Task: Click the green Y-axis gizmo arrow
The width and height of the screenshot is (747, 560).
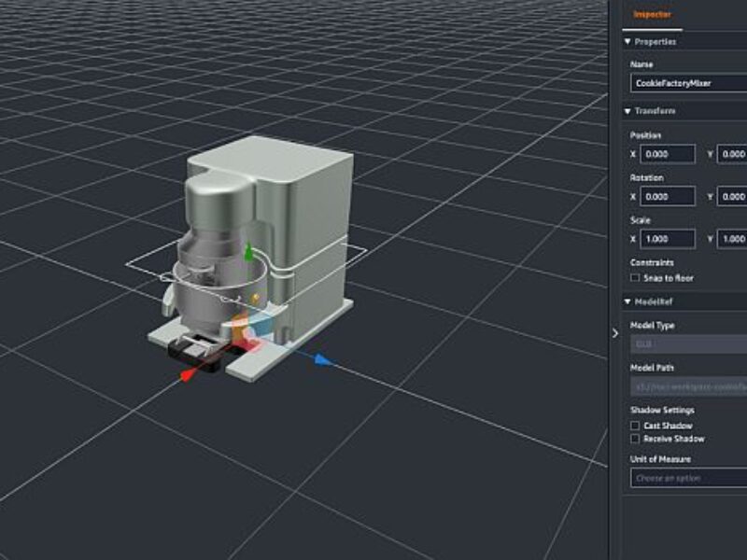Action: pos(247,253)
